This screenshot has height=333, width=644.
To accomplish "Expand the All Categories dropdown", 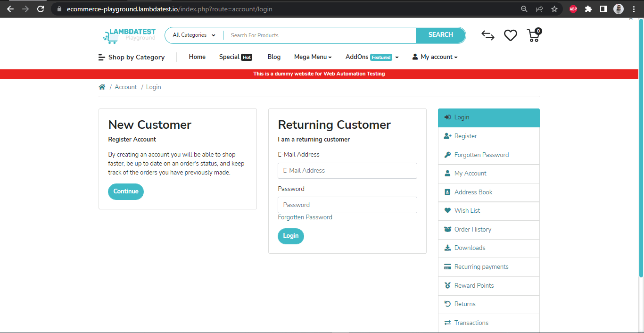I will 193,35.
